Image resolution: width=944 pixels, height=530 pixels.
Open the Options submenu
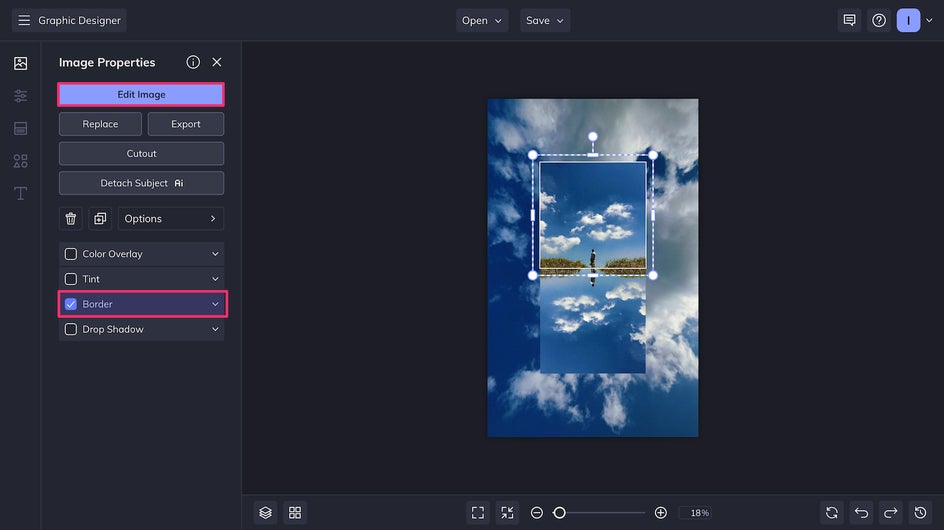click(171, 219)
